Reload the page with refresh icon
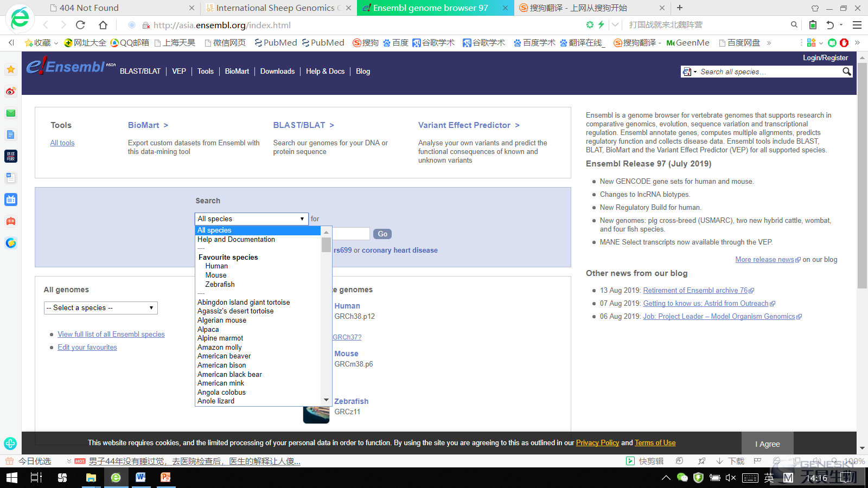The height and width of the screenshot is (488, 868). click(x=80, y=25)
